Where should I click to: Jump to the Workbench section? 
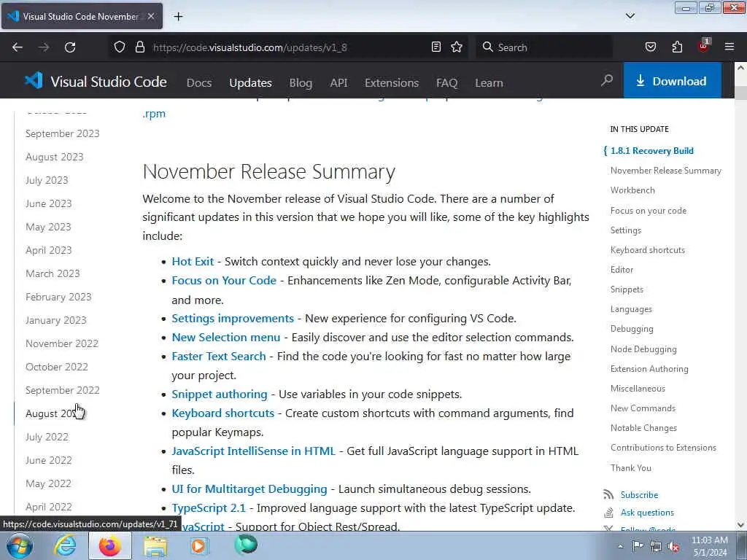tap(632, 190)
